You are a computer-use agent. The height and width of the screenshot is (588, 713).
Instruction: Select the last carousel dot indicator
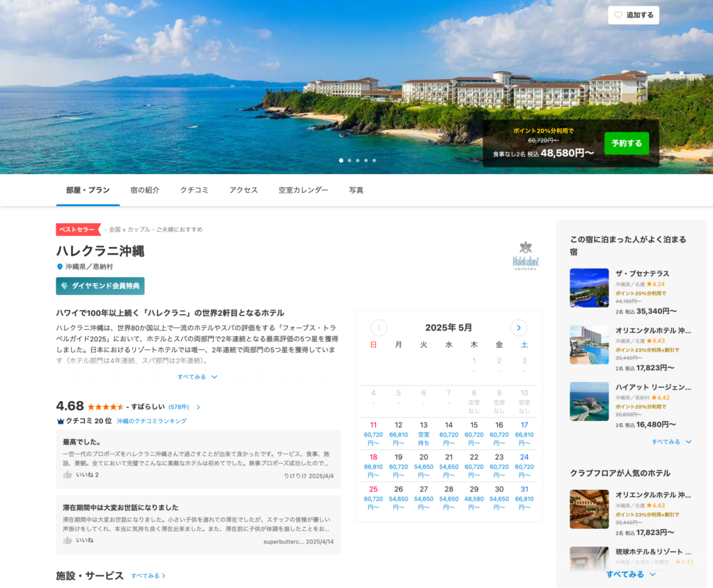tap(374, 161)
